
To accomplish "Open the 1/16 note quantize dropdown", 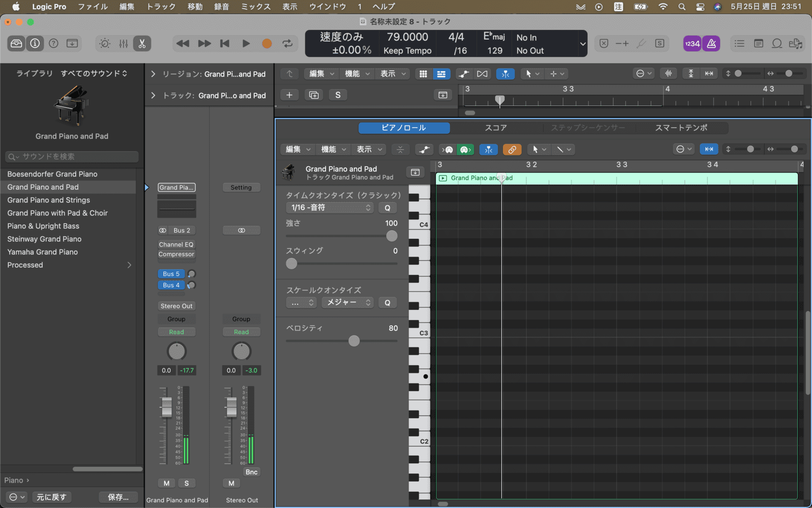I will [x=330, y=208].
